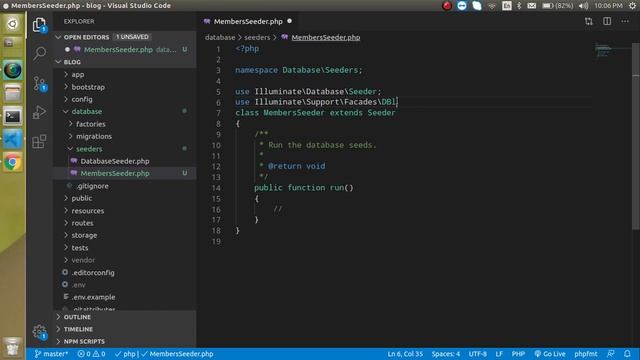Open Google Chrome from the Ubuntu dock
Viewport: 640px width, 360px height.
point(13,162)
